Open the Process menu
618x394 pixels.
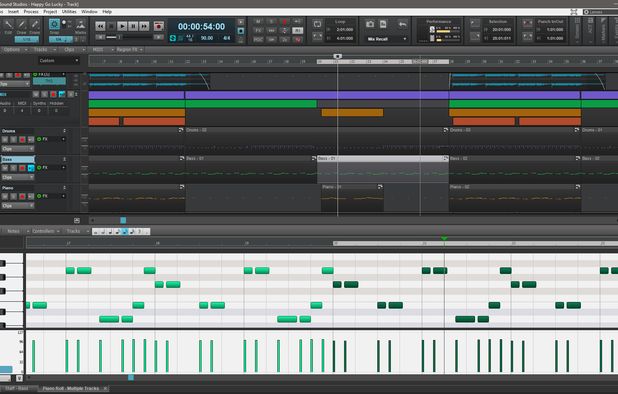tap(31, 12)
